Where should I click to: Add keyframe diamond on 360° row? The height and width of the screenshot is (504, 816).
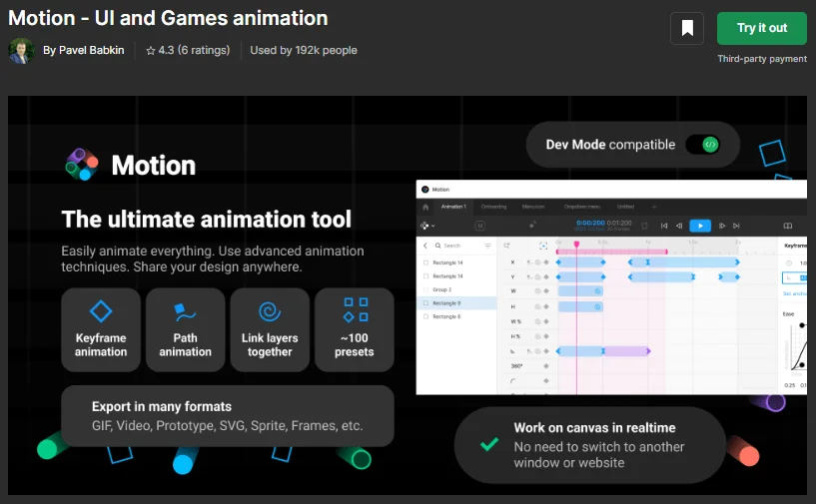546,366
